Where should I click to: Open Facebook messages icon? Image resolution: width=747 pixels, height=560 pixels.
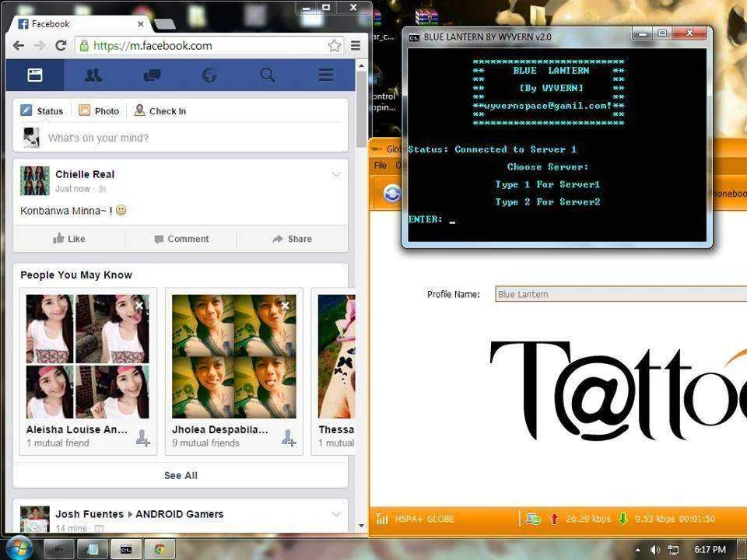point(152,75)
